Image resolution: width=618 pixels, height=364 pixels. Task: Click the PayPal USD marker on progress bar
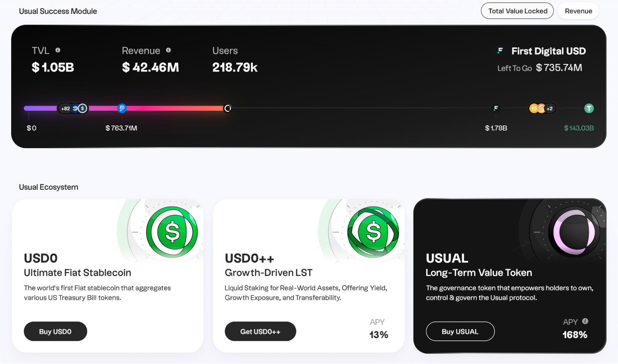click(x=122, y=108)
